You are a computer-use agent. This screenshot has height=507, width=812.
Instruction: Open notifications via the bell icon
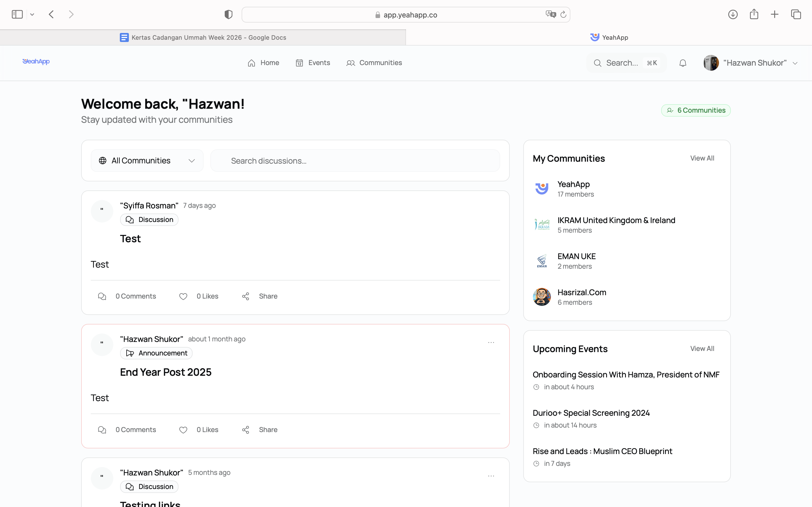point(683,63)
